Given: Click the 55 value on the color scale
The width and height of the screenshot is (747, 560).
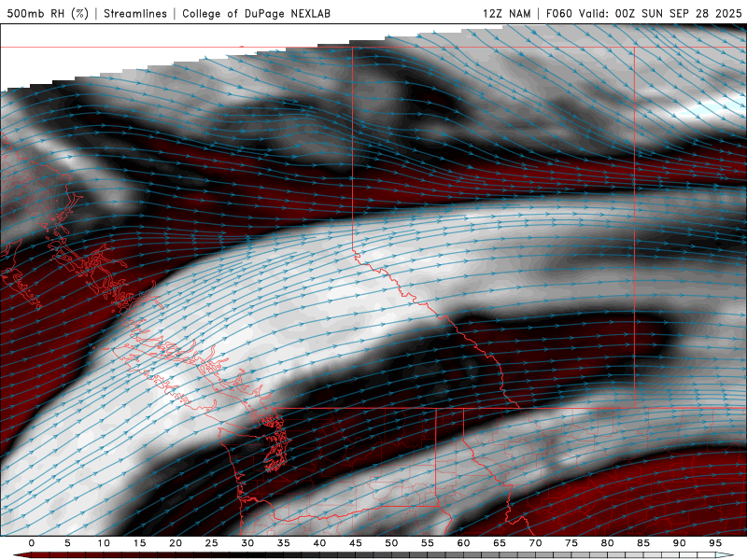Looking at the screenshot, I should 428,543.
